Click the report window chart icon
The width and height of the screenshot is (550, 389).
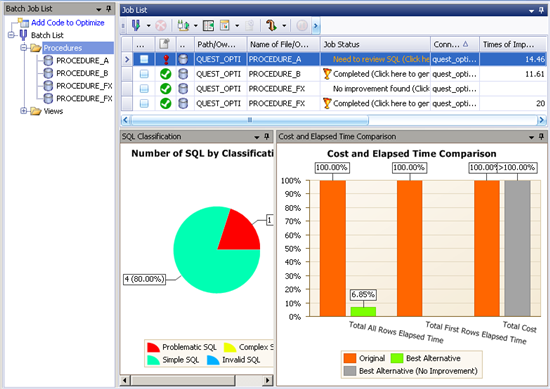tap(224, 25)
